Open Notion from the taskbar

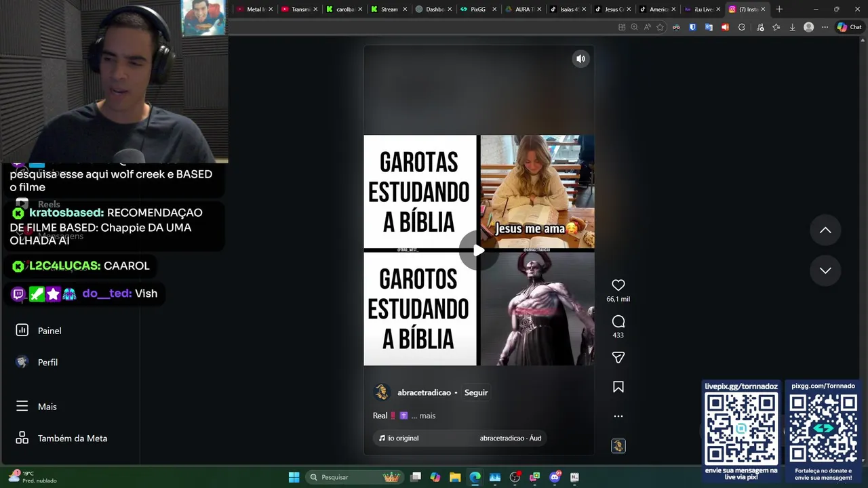574,477
